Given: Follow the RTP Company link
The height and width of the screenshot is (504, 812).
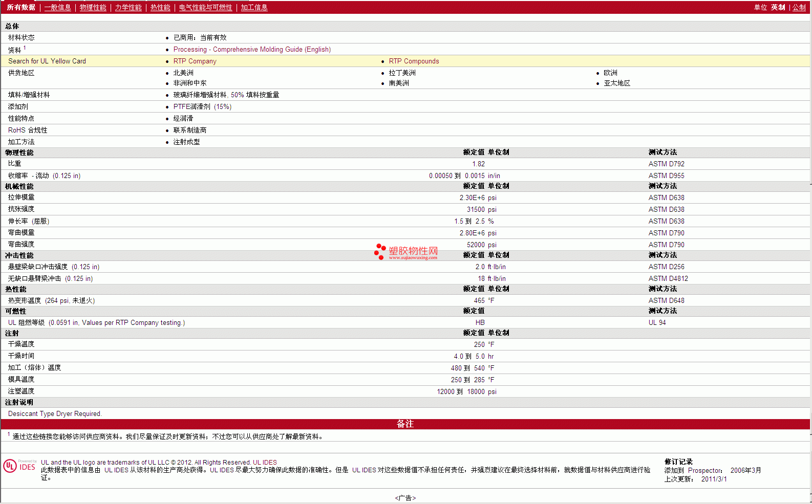Looking at the screenshot, I should (x=195, y=61).
